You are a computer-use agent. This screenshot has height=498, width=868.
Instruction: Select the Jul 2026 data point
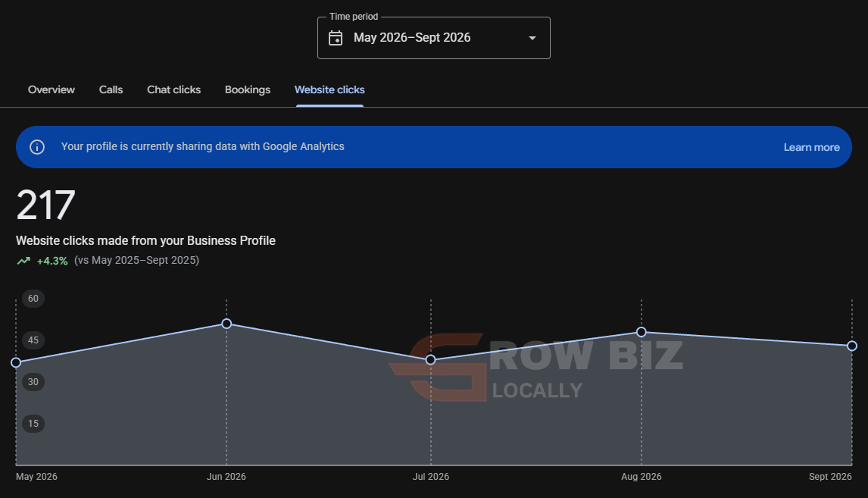click(431, 360)
